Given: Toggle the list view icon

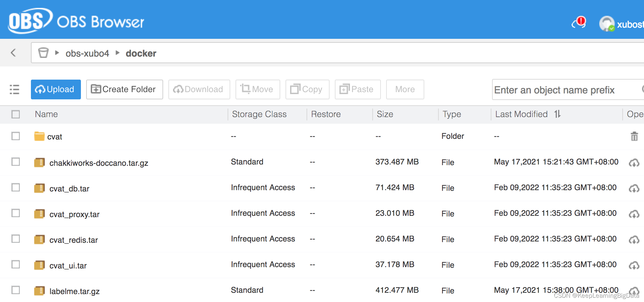Looking at the screenshot, I should click(x=14, y=89).
